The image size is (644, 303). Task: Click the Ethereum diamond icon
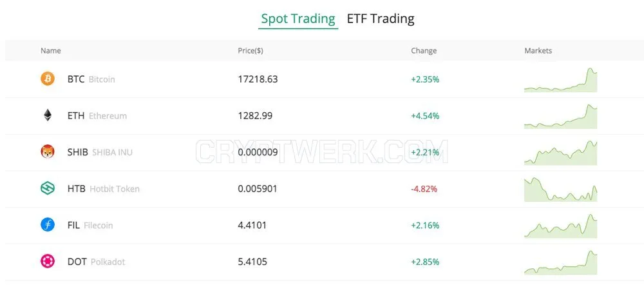[48, 115]
